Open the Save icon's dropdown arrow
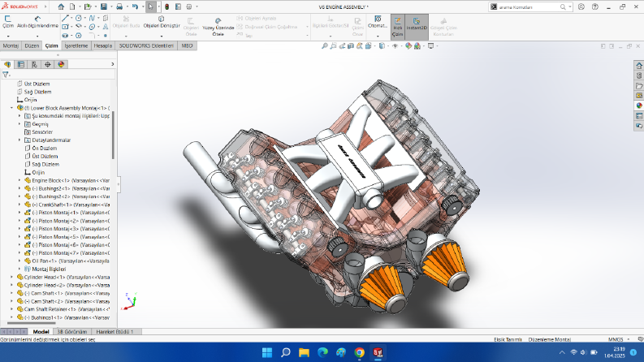The height and width of the screenshot is (362, 644). tap(111, 6)
